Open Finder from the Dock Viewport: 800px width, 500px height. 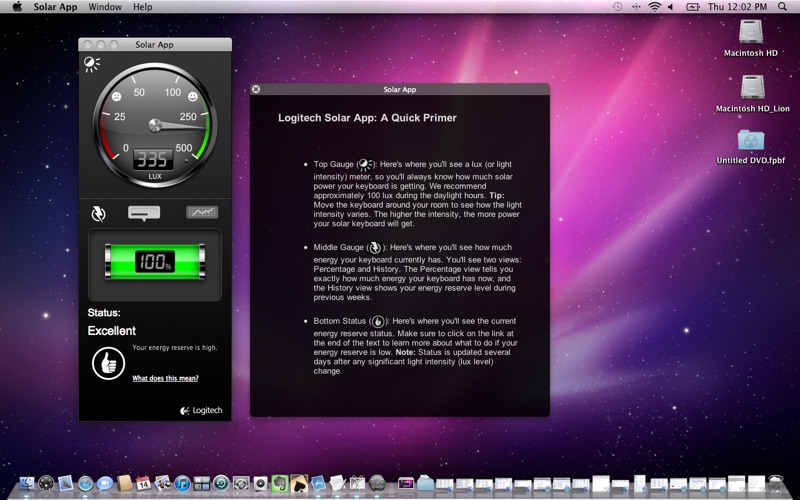[27, 483]
